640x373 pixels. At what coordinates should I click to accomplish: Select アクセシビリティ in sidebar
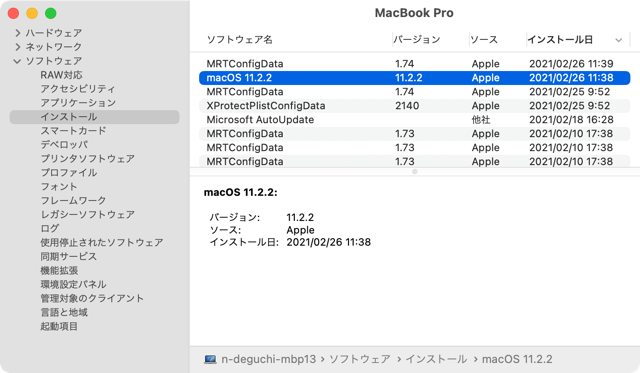point(78,89)
